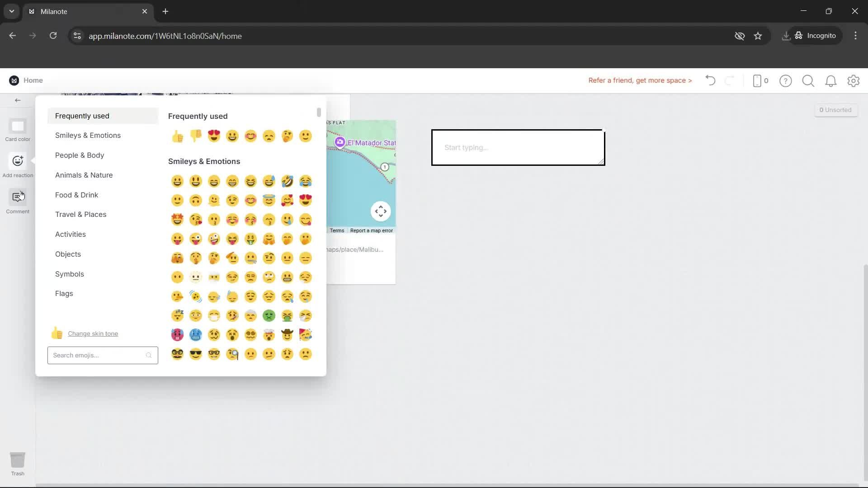Select the Flags emoji category

(x=64, y=293)
